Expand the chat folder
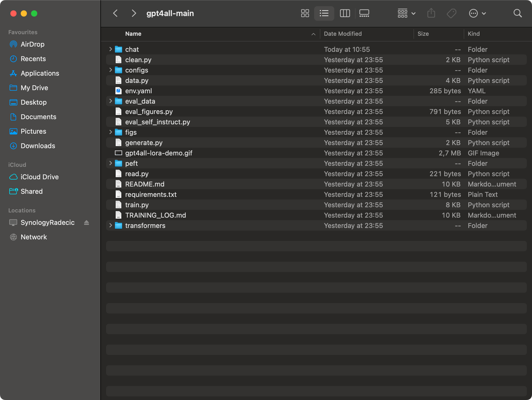Viewport: 532px width, 400px height. point(110,49)
